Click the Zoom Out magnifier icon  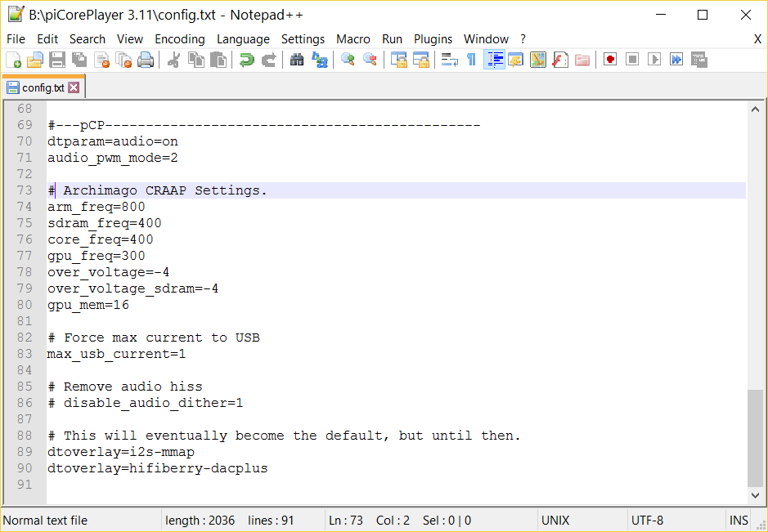coord(370,60)
